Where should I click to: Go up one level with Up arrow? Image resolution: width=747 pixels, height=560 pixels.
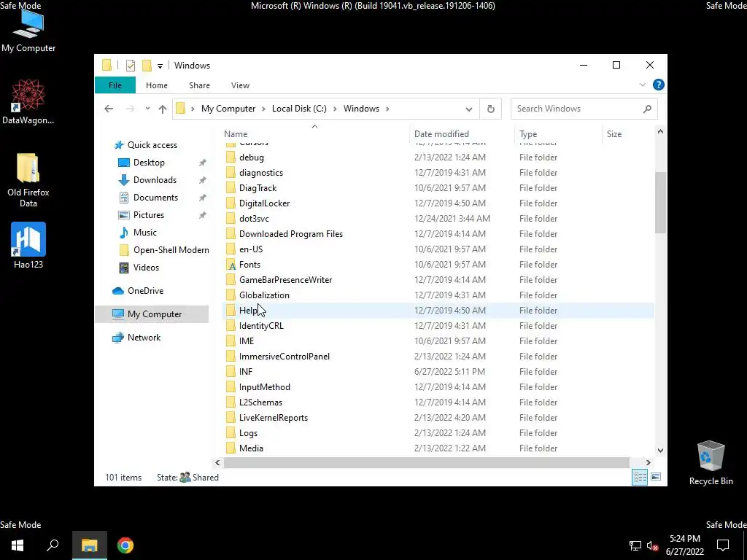pyautogui.click(x=163, y=109)
